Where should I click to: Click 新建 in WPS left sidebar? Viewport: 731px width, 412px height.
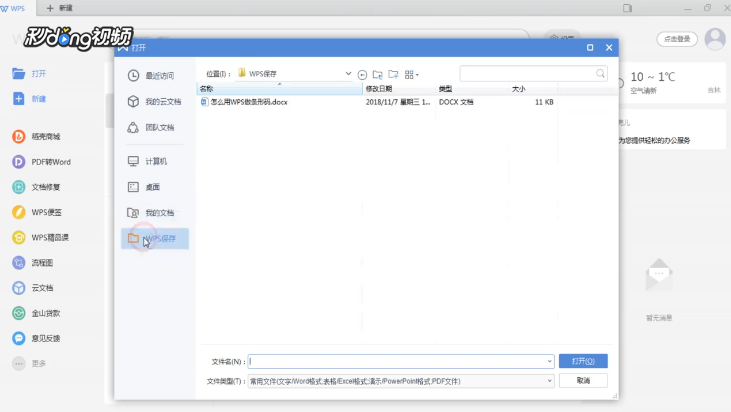pyautogui.click(x=29, y=99)
